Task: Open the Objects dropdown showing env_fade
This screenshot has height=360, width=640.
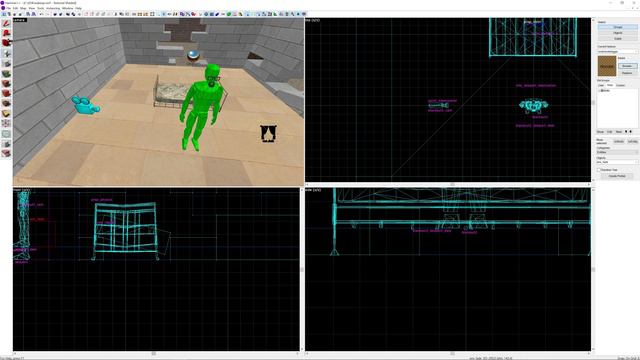Action: pyautogui.click(x=617, y=162)
